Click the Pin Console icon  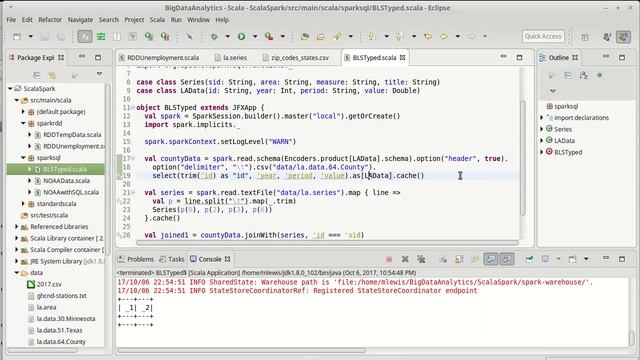point(529,259)
